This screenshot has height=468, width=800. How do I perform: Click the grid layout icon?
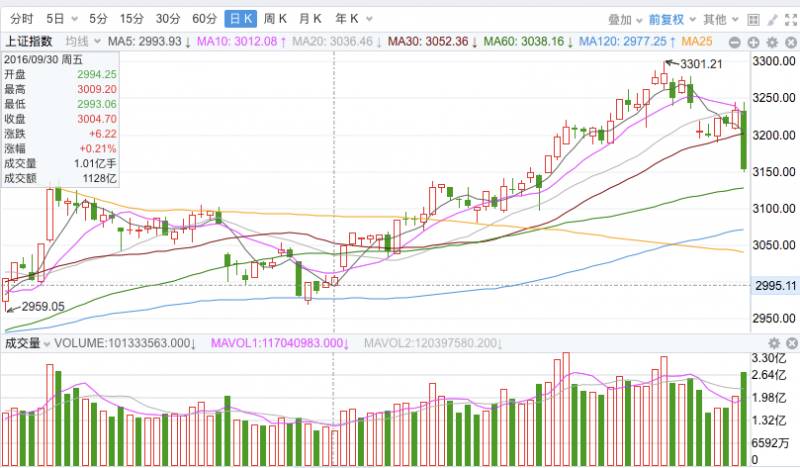[x=753, y=20]
